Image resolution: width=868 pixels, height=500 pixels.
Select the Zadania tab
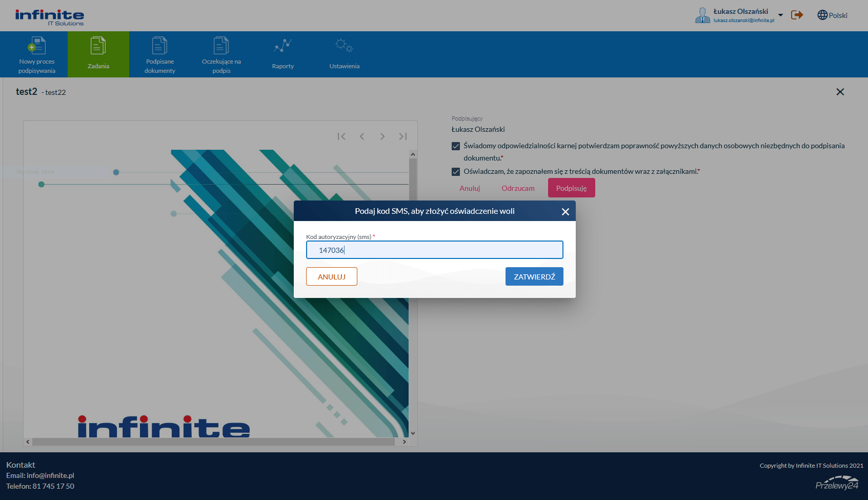point(98,54)
